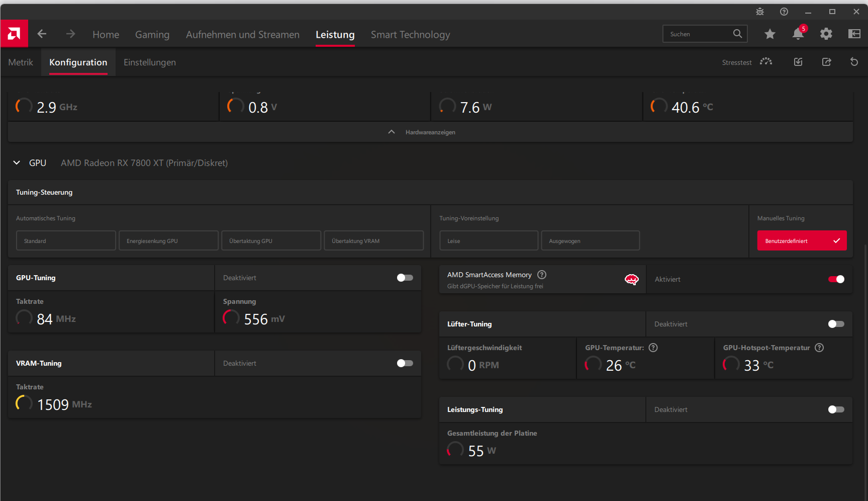Click the Lüftergeschwindigkeit label
868x501 pixels.
click(485, 348)
